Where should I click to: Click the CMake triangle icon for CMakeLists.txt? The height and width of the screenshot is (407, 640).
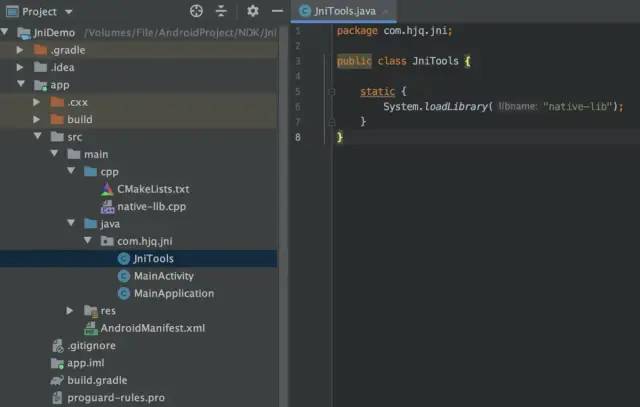click(x=107, y=189)
